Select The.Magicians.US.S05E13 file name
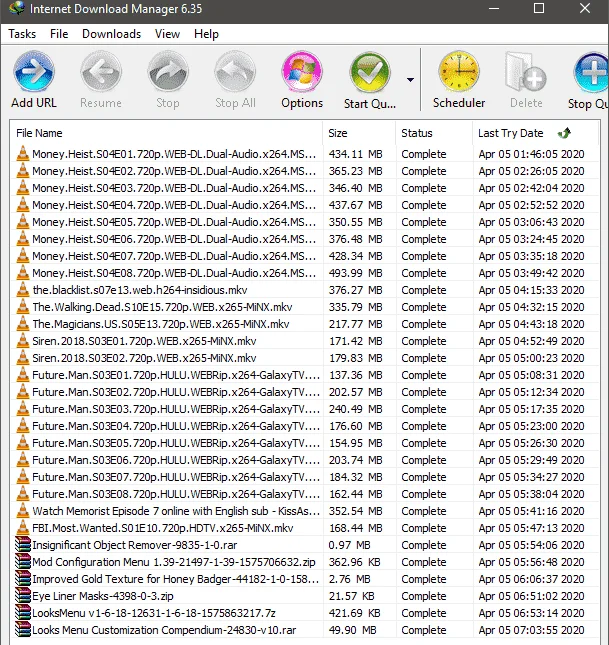The width and height of the screenshot is (609, 645). click(161, 324)
